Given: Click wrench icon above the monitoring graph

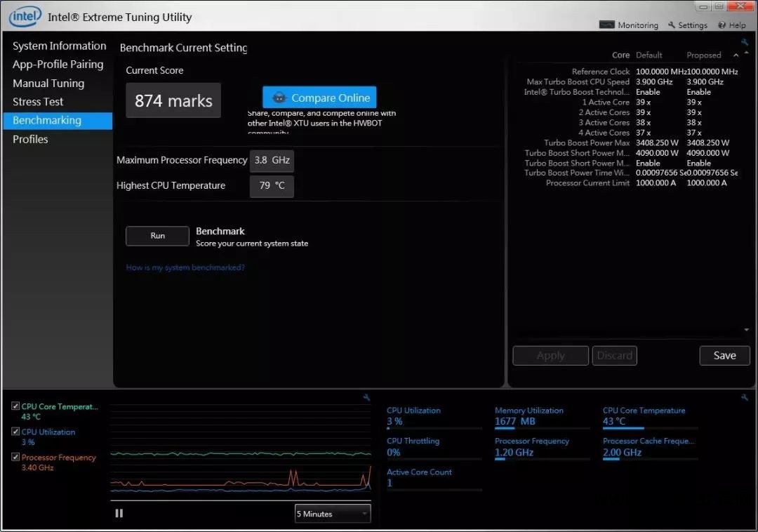Looking at the screenshot, I should point(366,398).
